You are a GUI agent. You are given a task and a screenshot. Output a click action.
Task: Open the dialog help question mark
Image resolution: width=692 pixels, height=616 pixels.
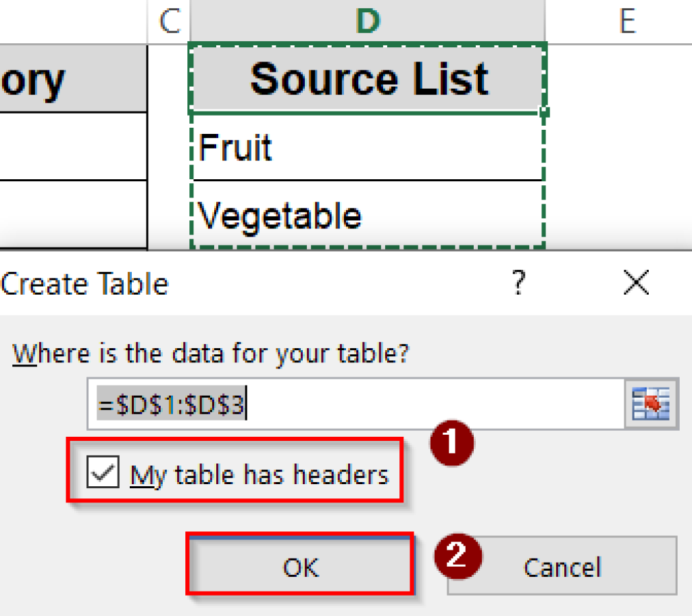pyautogui.click(x=518, y=284)
